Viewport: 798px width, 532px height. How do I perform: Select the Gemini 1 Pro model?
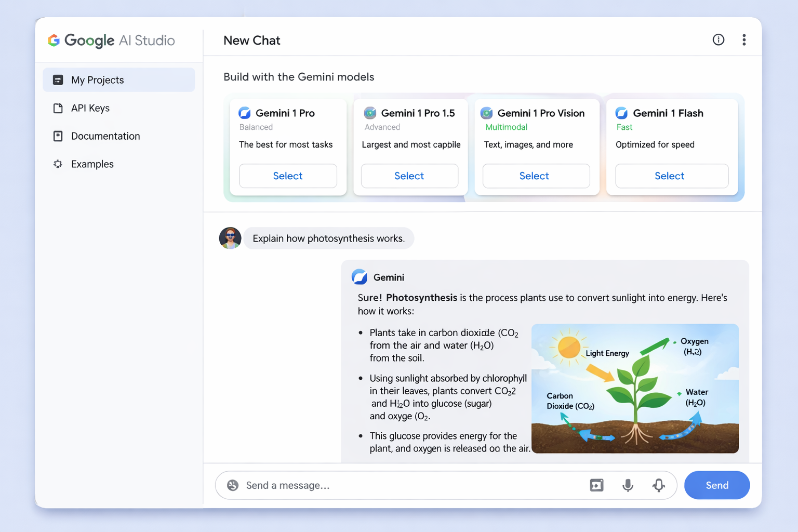288,176
